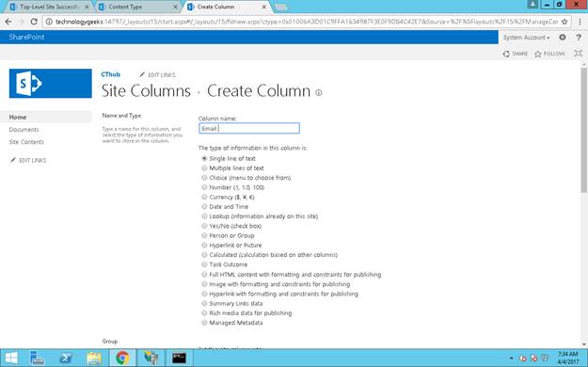
Task: Select Number column type
Action: coord(204,187)
